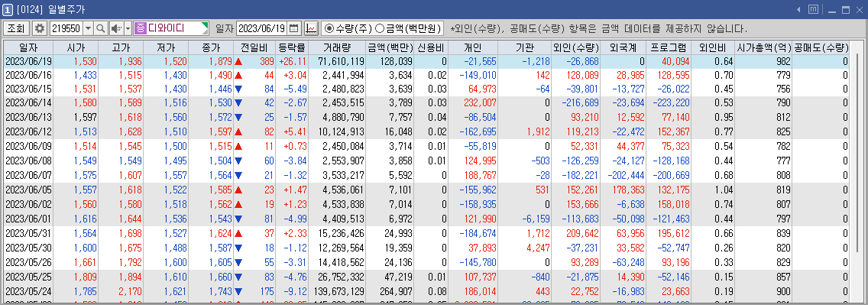Click the 외국계 column header
The height and width of the screenshot is (305, 868).
(623, 47)
